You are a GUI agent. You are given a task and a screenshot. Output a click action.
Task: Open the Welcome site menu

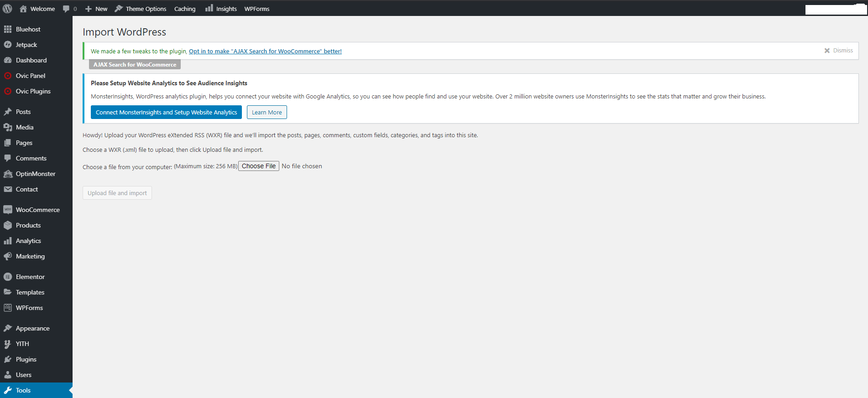tap(37, 9)
